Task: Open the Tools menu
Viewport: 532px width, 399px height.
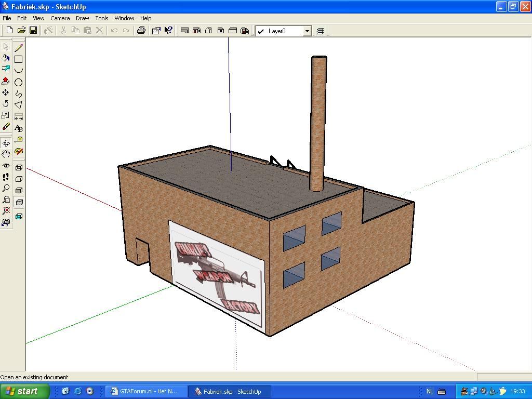Action: point(101,18)
